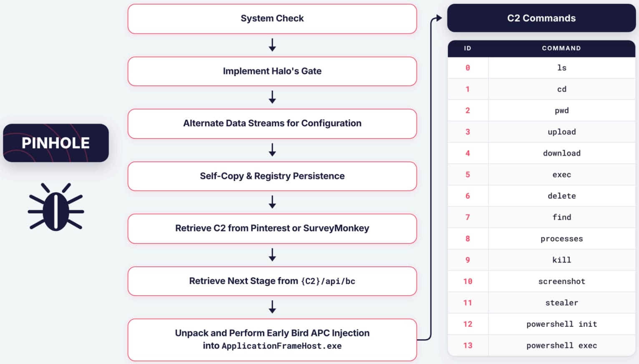
Task: Click the download command entry
Action: [x=562, y=153]
